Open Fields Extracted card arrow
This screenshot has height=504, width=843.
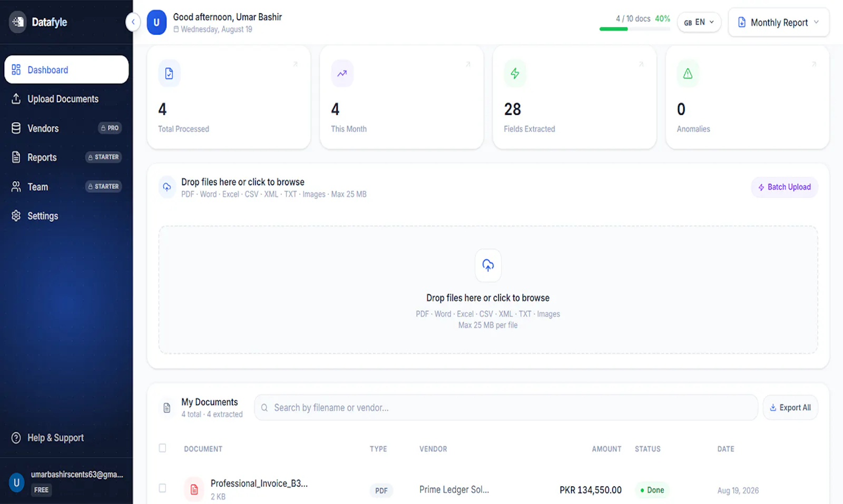641,64
